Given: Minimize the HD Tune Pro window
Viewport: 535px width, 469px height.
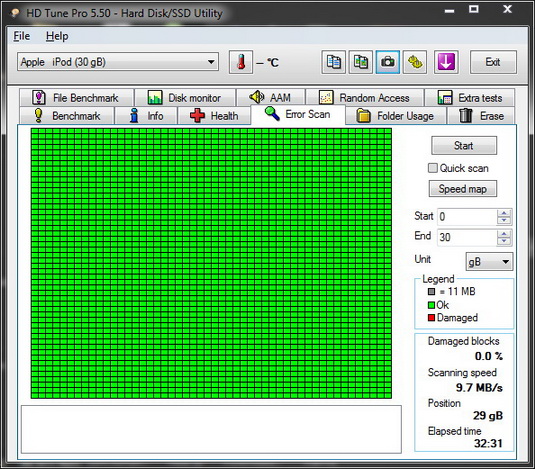Looking at the screenshot, I should click(449, 10).
